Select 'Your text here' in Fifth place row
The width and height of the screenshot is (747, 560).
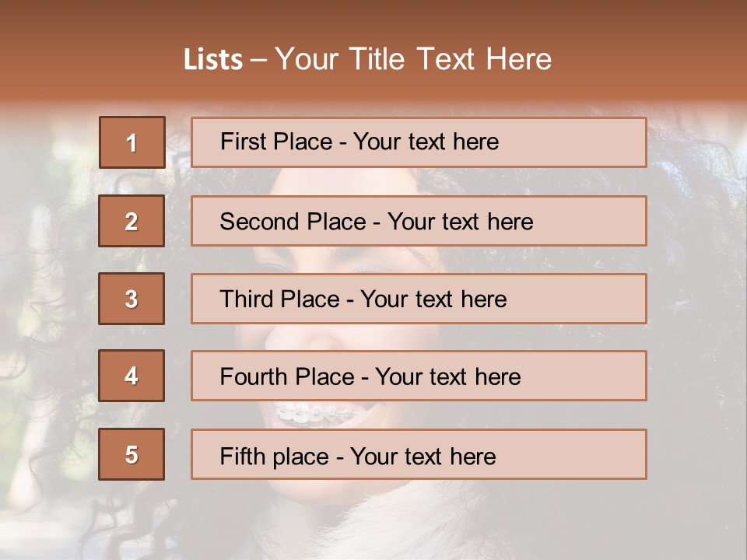(423, 457)
